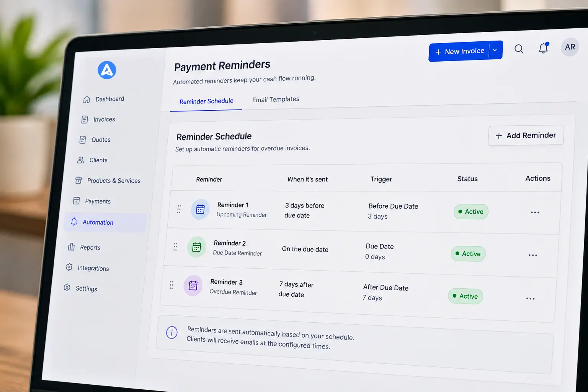Click the Payments sidebar icon
Screen dimensions: 588x392
[x=76, y=201]
